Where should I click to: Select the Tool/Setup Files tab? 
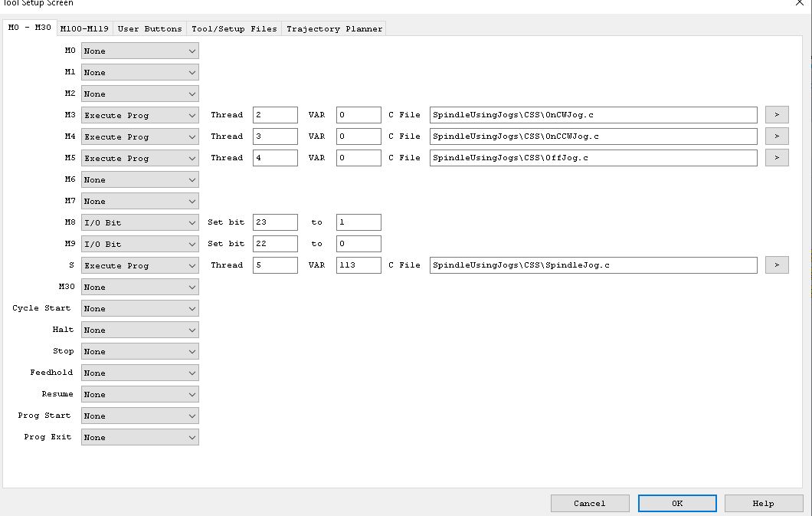tap(234, 29)
